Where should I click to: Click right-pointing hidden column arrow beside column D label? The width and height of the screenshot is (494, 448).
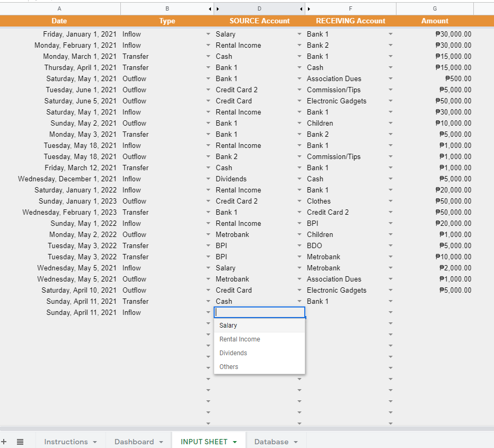218,9
